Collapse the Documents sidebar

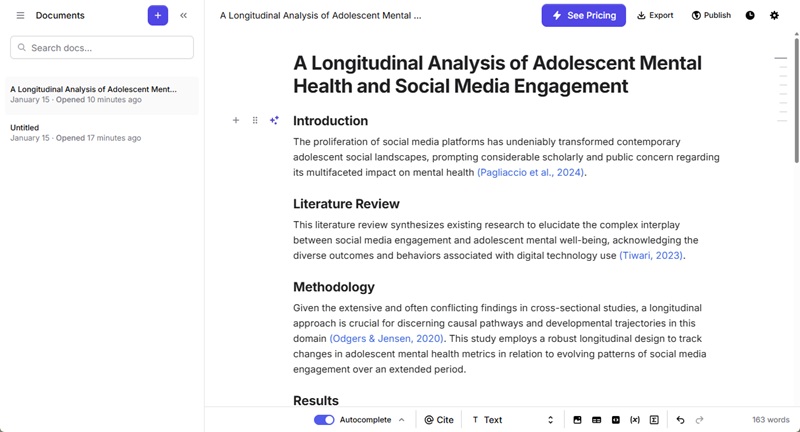pyautogui.click(x=184, y=16)
